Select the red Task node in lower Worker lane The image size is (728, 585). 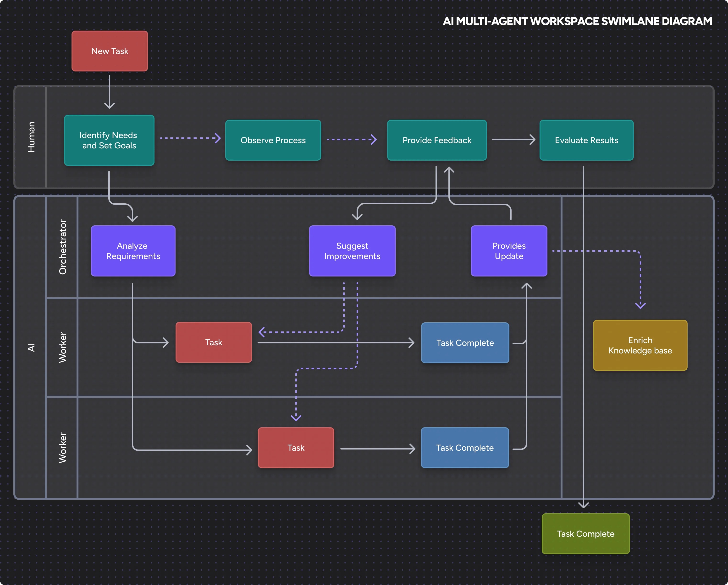tap(296, 448)
